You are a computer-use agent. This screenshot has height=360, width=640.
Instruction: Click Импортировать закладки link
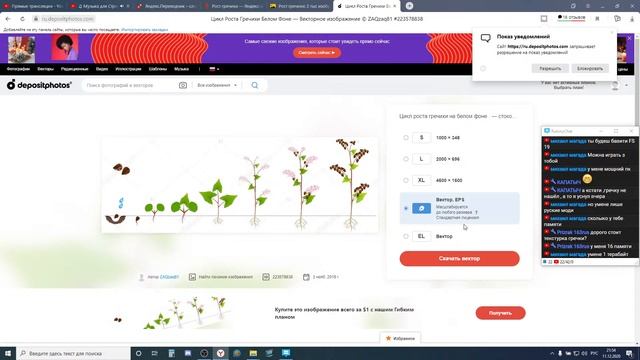144,30
